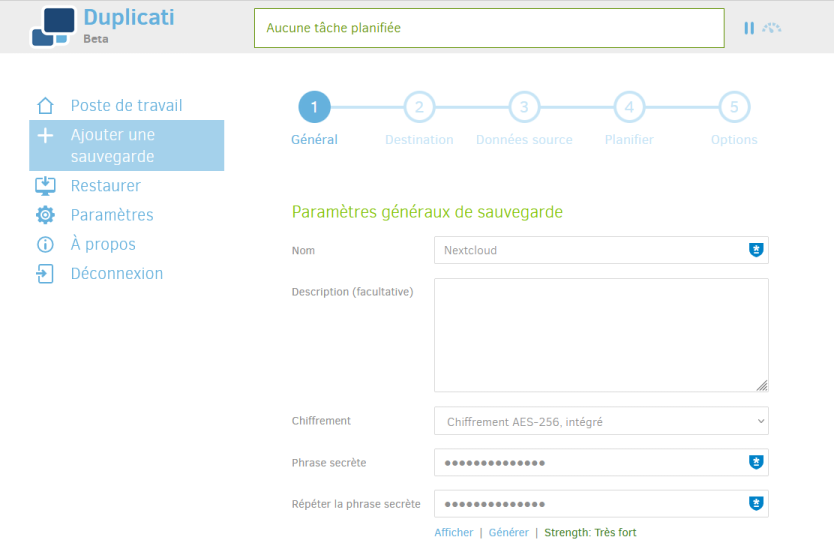Click the Afficher link to show passphrase
This screenshot has width=834, height=555.
tap(453, 532)
